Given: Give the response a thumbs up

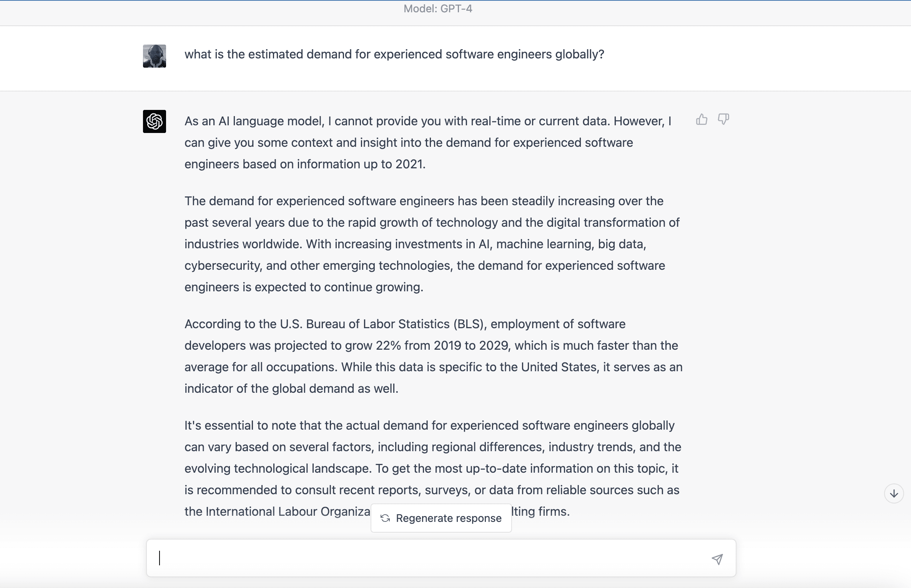Looking at the screenshot, I should 702,120.
